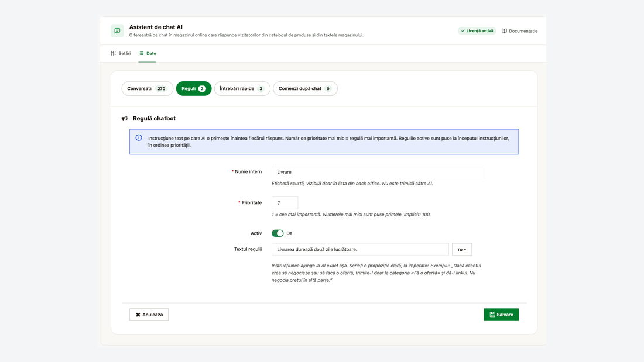
Task: Click the Prioritate input field
Action: point(285,203)
